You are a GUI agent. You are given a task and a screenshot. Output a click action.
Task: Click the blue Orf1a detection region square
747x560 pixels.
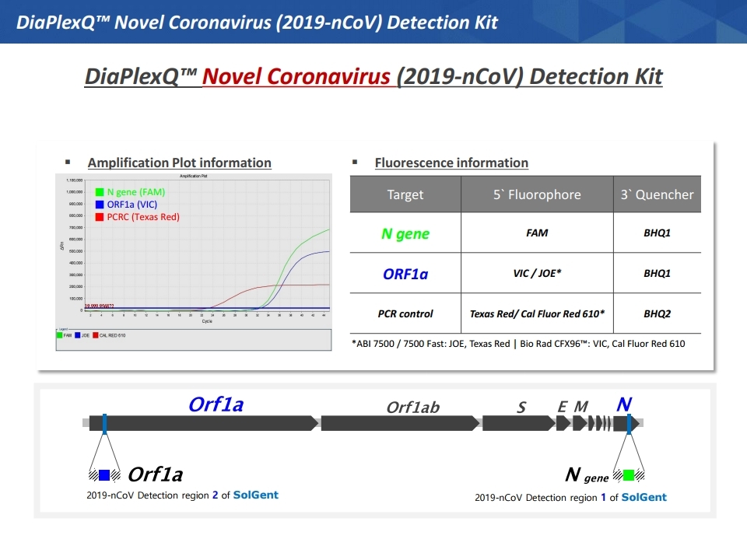[x=104, y=474]
